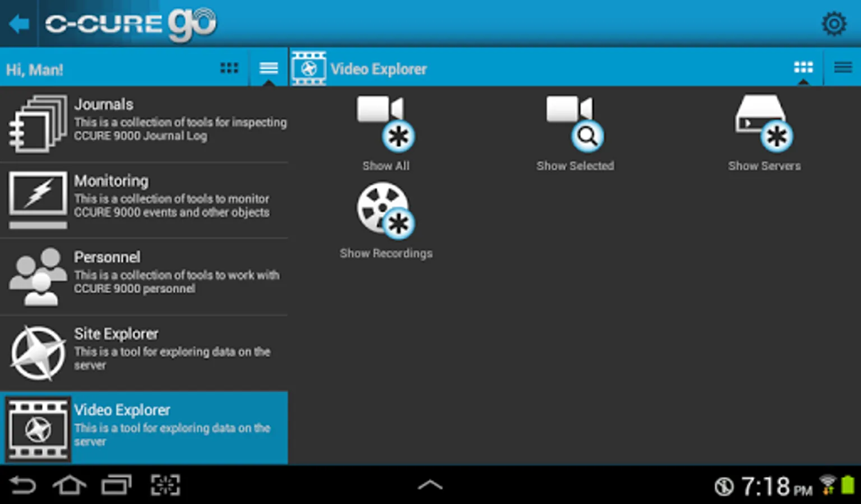Open Show Recordings reel icon
The height and width of the screenshot is (504, 861).
pyautogui.click(x=386, y=211)
